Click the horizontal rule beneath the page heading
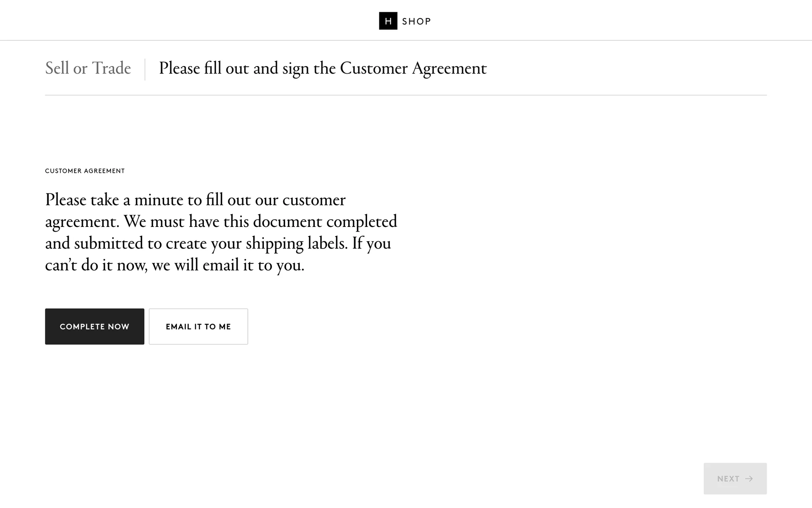The height and width of the screenshot is (508, 812). (406, 95)
